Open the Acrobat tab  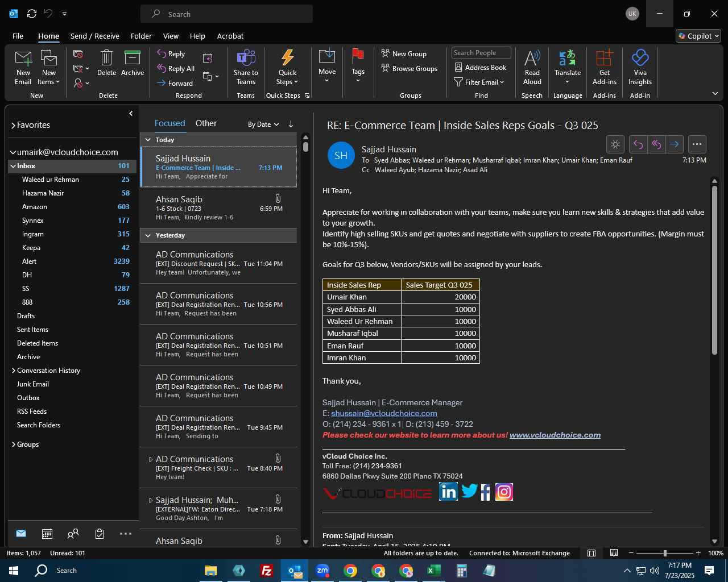tap(230, 36)
